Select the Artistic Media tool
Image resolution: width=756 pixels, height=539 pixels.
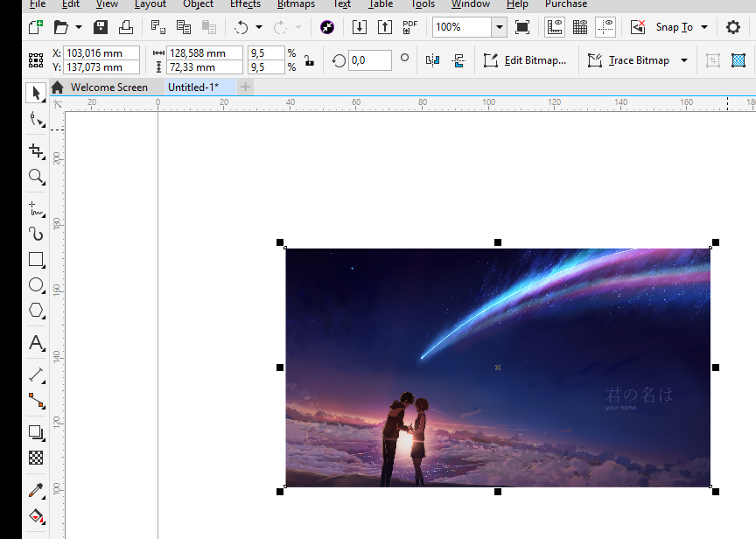(36, 234)
